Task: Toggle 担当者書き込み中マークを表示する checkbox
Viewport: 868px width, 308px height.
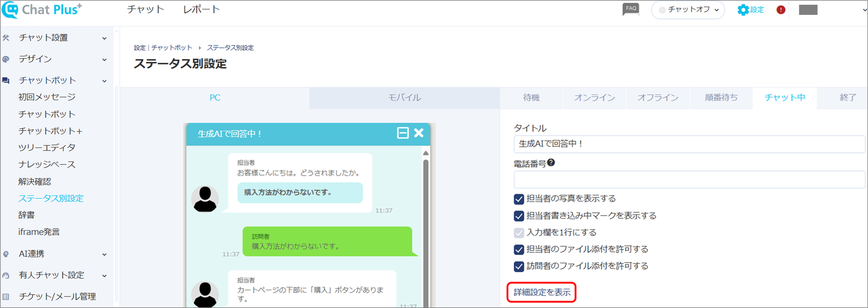Action: (x=519, y=216)
